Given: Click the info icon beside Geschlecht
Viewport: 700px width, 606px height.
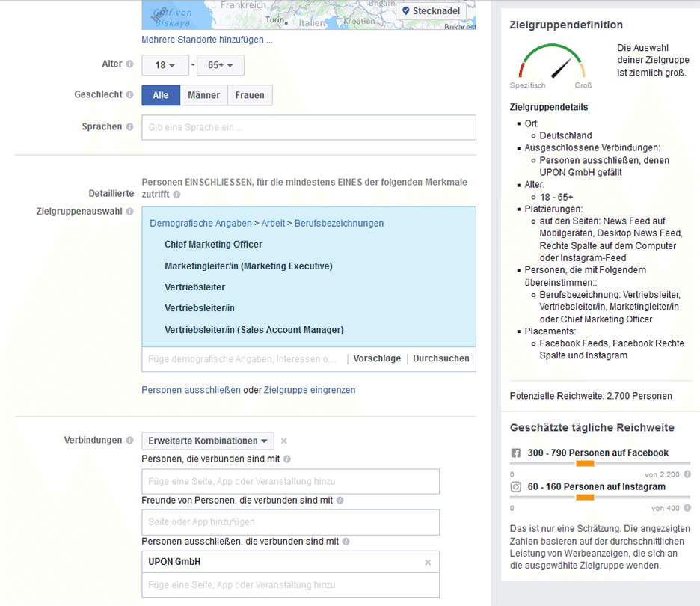Looking at the screenshot, I should [x=130, y=95].
